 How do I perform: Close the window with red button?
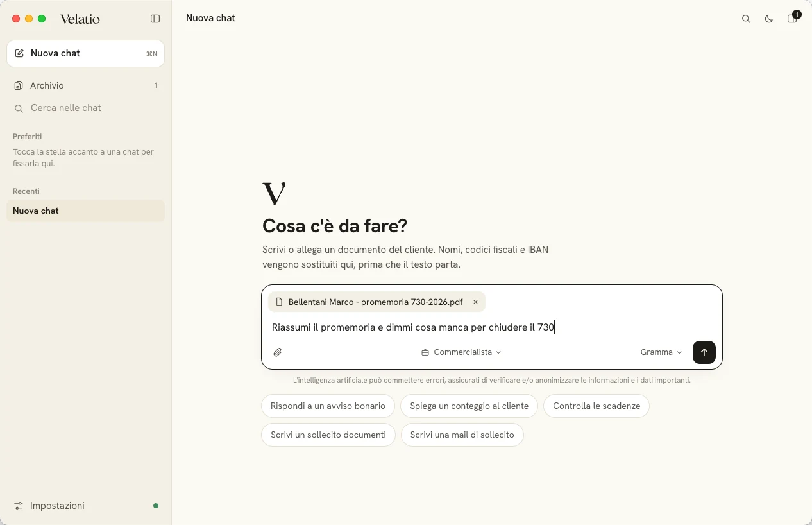pos(17,19)
